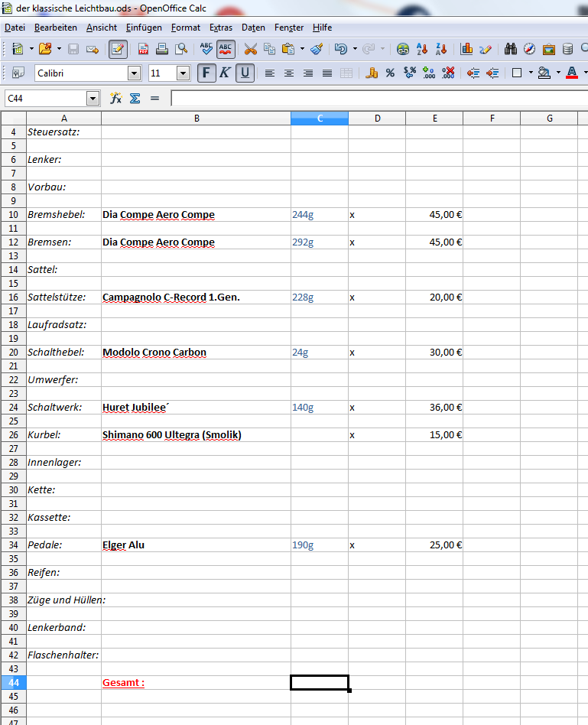The width and height of the screenshot is (588, 725).
Task: Open font size dropdown
Action: (x=183, y=73)
